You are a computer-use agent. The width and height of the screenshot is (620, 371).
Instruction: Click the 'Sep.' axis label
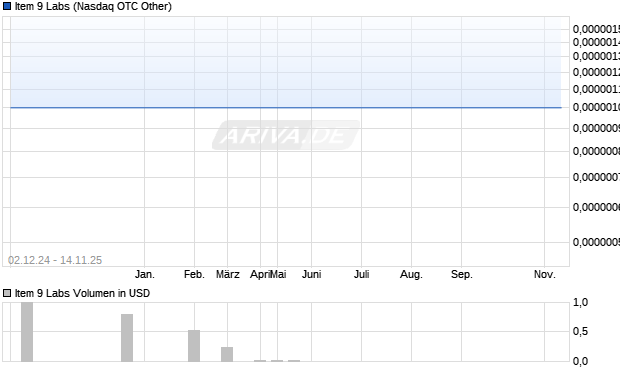461,274
